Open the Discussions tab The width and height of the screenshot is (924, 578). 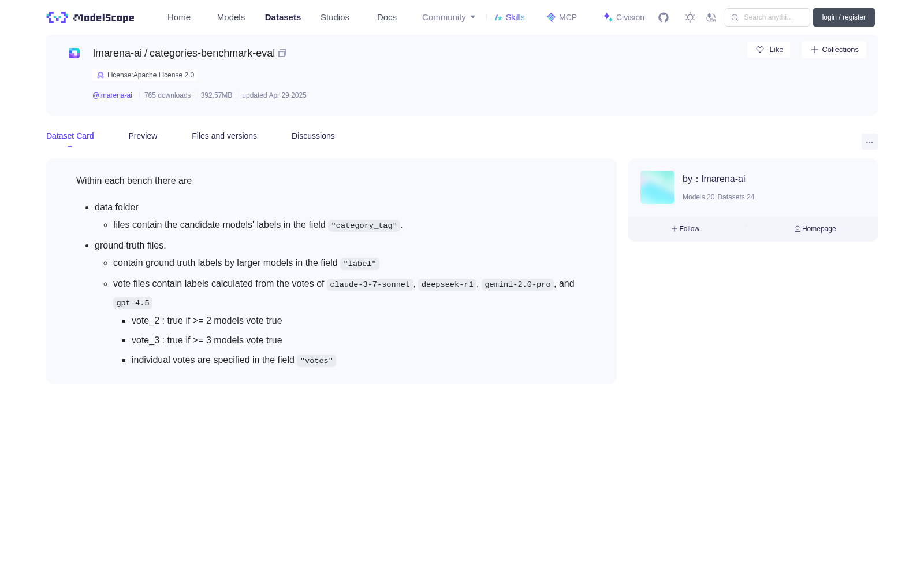pos(313,136)
